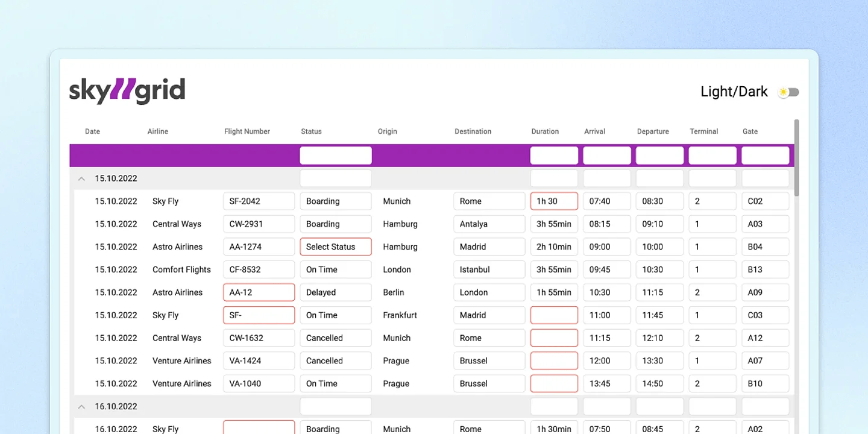868x434 pixels.
Task: Click the incomplete AA-12 flight number field
Action: (259, 292)
